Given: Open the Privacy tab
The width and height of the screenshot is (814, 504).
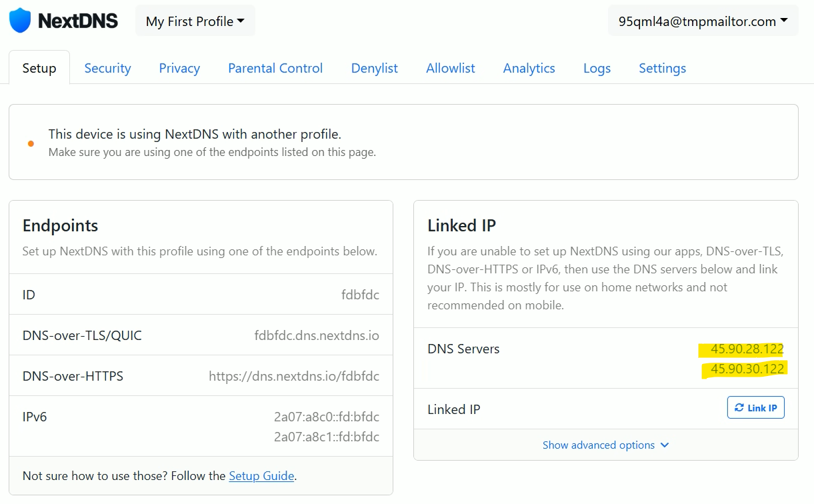Looking at the screenshot, I should [179, 68].
